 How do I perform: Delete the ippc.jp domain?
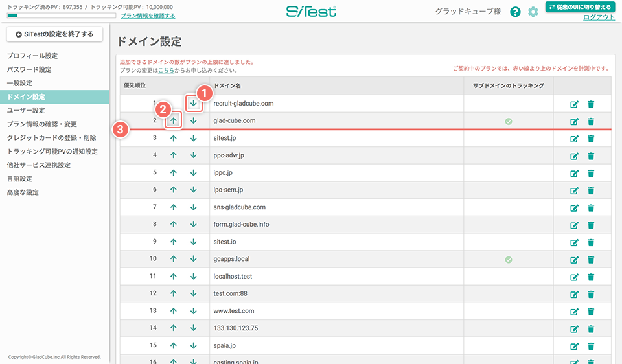click(x=591, y=174)
